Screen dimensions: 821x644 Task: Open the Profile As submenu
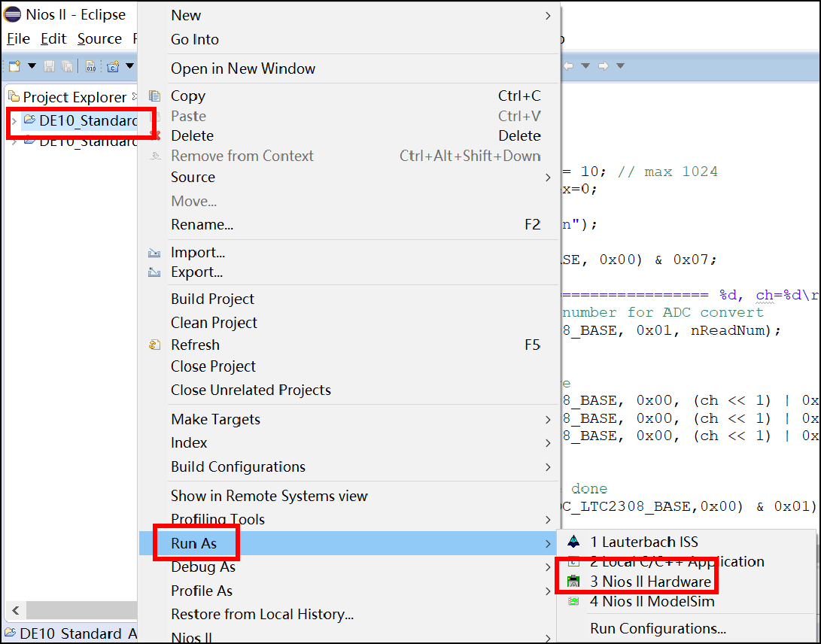(x=349, y=591)
